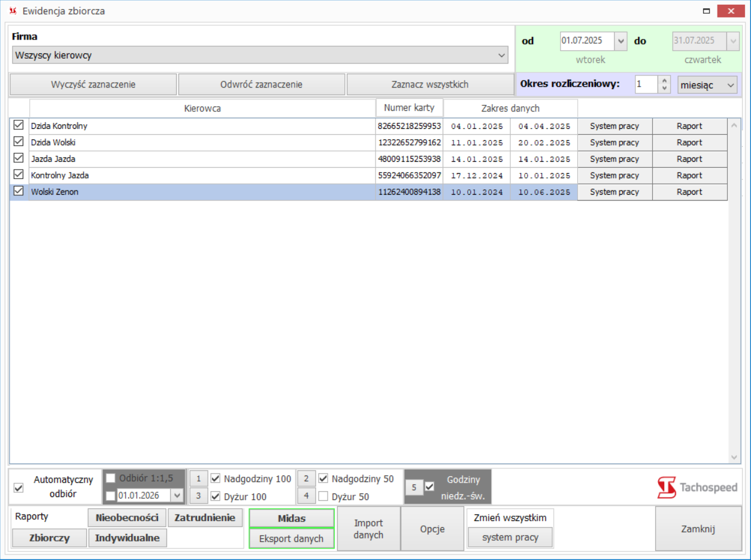Image resolution: width=751 pixels, height=560 pixels.
Task: Uncheck the Wolski Zenon driver checkbox
Action: (19, 192)
